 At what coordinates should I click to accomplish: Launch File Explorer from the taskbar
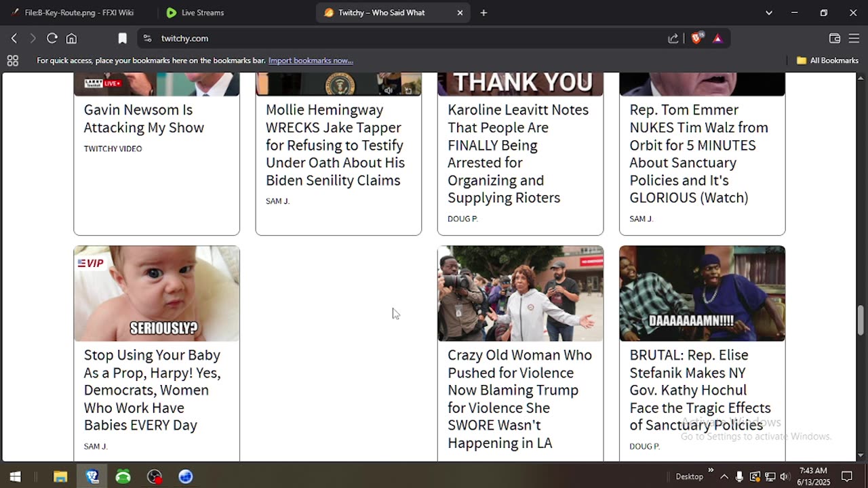pyautogui.click(x=60, y=476)
